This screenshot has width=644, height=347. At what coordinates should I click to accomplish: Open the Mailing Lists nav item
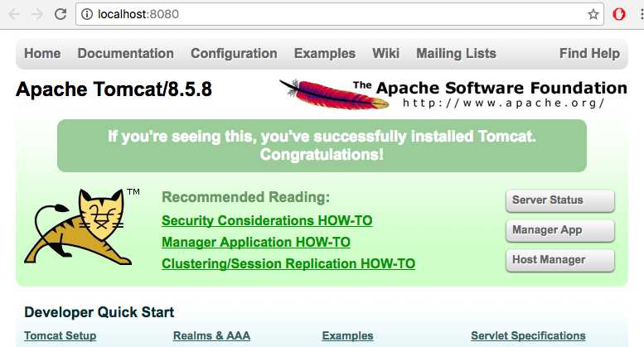click(457, 53)
